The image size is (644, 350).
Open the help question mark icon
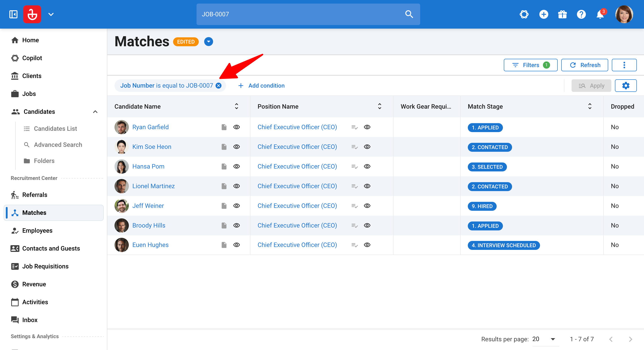(581, 14)
